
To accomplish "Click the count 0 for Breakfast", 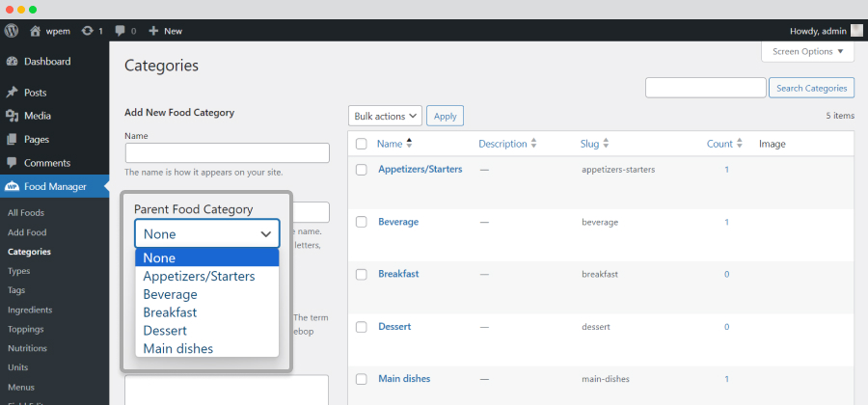I will (727, 275).
